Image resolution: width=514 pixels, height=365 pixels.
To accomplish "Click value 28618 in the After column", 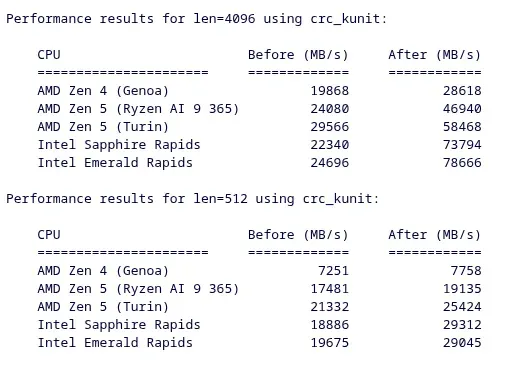I will tap(462, 91).
